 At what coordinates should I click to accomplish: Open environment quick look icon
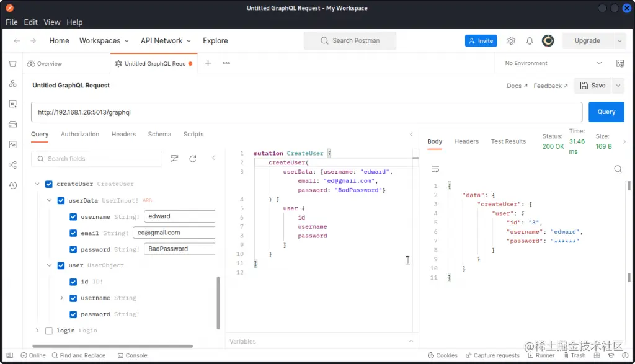click(x=620, y=63)
